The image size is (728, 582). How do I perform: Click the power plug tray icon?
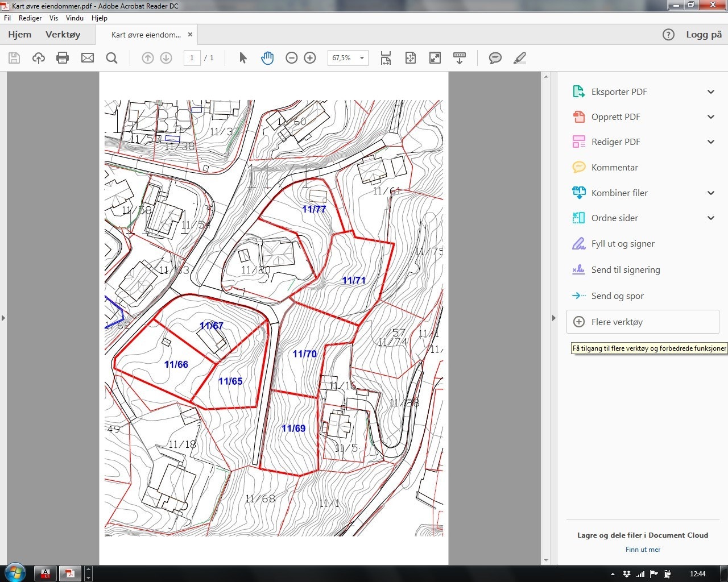667,574
